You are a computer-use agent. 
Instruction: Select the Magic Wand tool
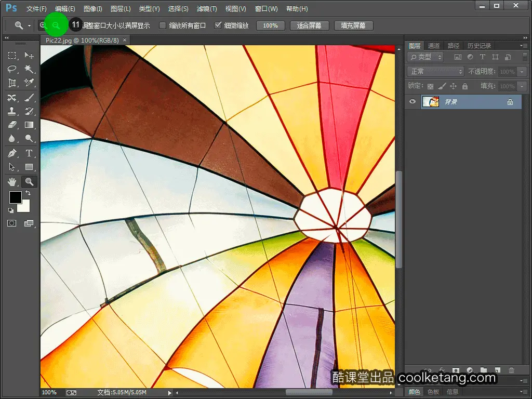(29, 69)
